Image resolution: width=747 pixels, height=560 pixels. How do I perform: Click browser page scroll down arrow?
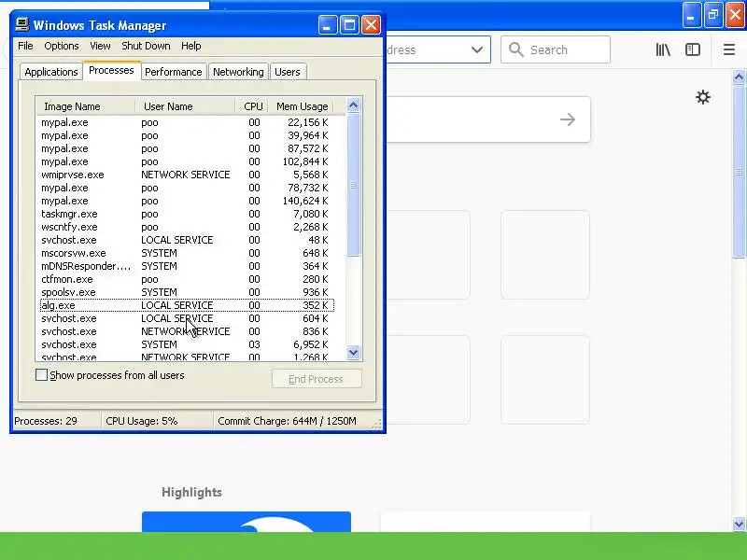click(739, 524)
